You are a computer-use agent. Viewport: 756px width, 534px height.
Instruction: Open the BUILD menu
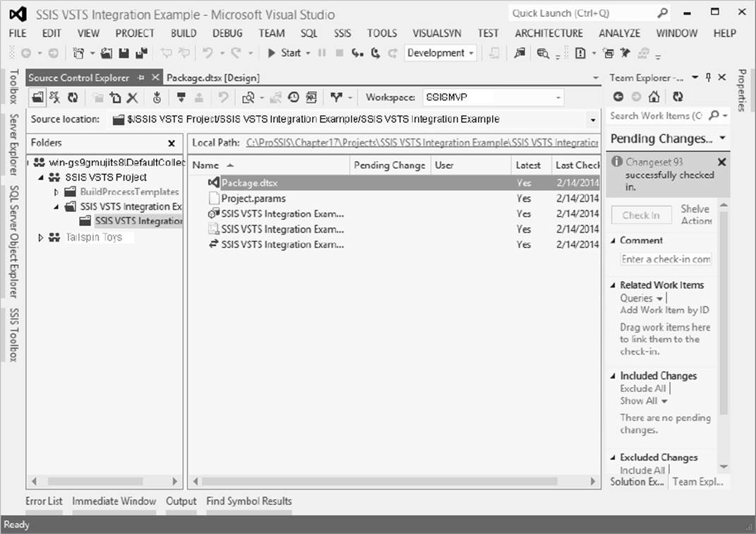pos(184,33)
